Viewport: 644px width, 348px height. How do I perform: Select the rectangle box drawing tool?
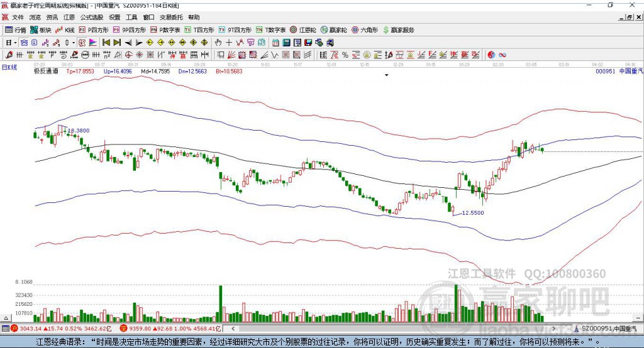220,55
